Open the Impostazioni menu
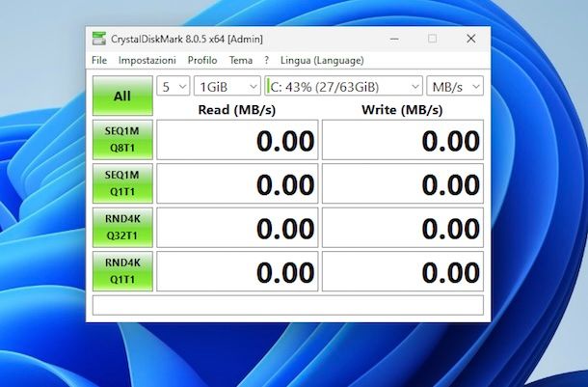 click(x=147, y=60)
